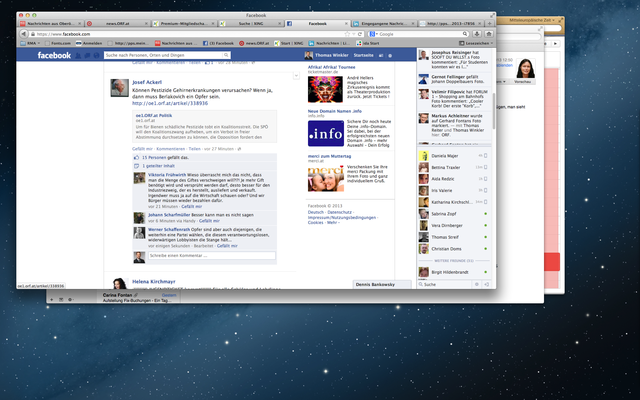Open the Lesezeichen bookmarks menu
This screenshot has height=400, width=640.
point(476,43)
